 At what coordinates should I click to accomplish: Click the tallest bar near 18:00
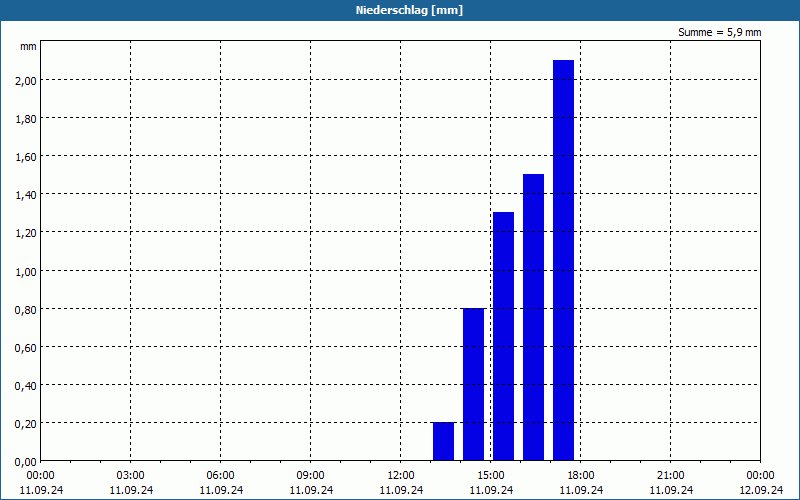tap(563, 260)
